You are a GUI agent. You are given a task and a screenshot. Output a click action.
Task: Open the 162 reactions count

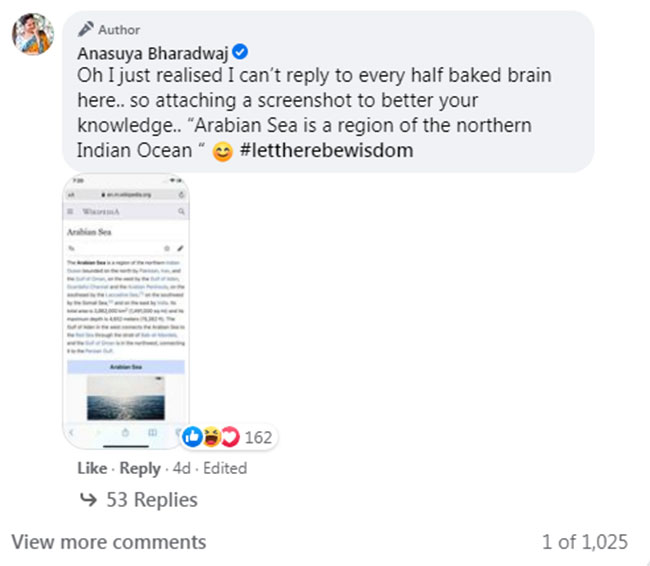click(x=258, y=437)
